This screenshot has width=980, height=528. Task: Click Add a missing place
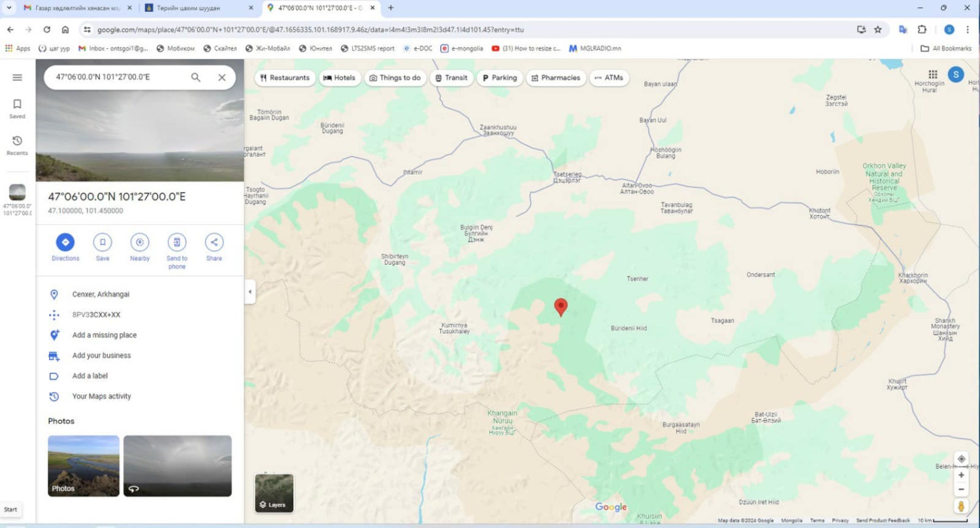click(105, 335)
